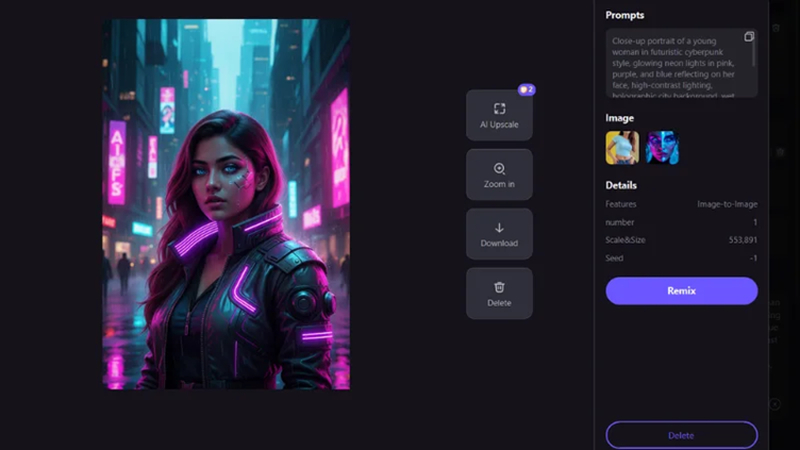
Task: Click the Scale&Size value 553,891
Action: point(742,240)
